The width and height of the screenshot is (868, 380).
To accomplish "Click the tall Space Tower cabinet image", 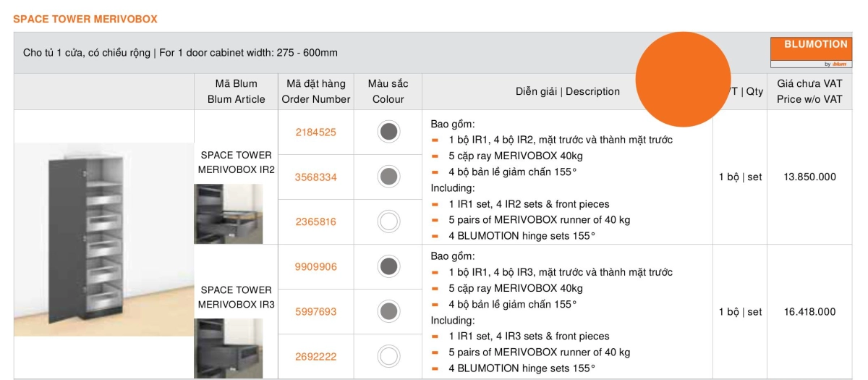I will point(103,239).
